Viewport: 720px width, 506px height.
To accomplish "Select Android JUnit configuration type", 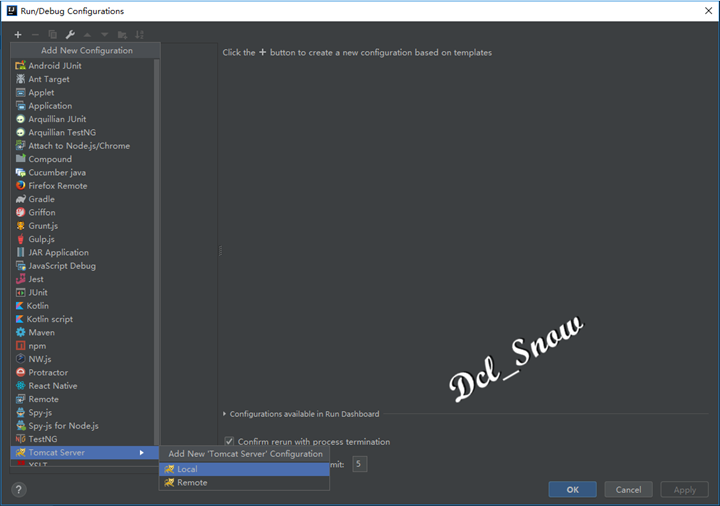I will pos(83,66).
